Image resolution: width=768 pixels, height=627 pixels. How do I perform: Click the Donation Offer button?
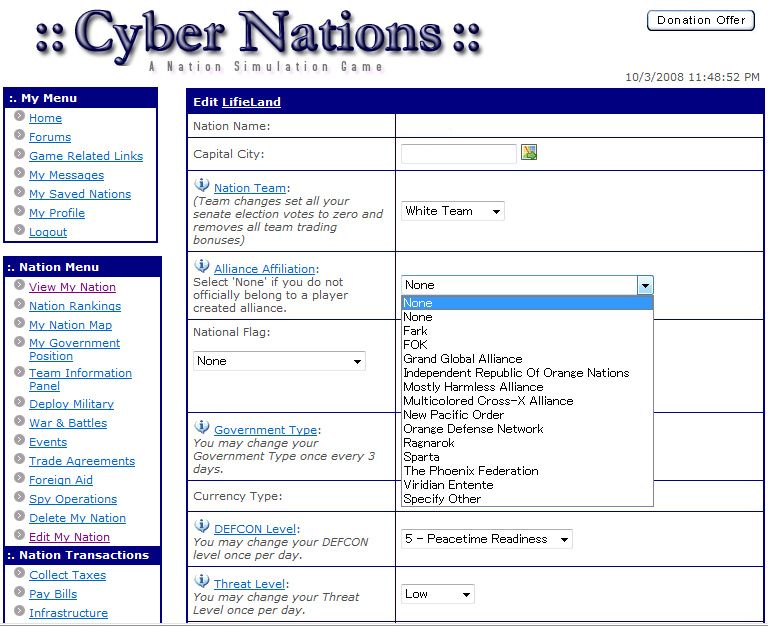[x=701, y=20]
